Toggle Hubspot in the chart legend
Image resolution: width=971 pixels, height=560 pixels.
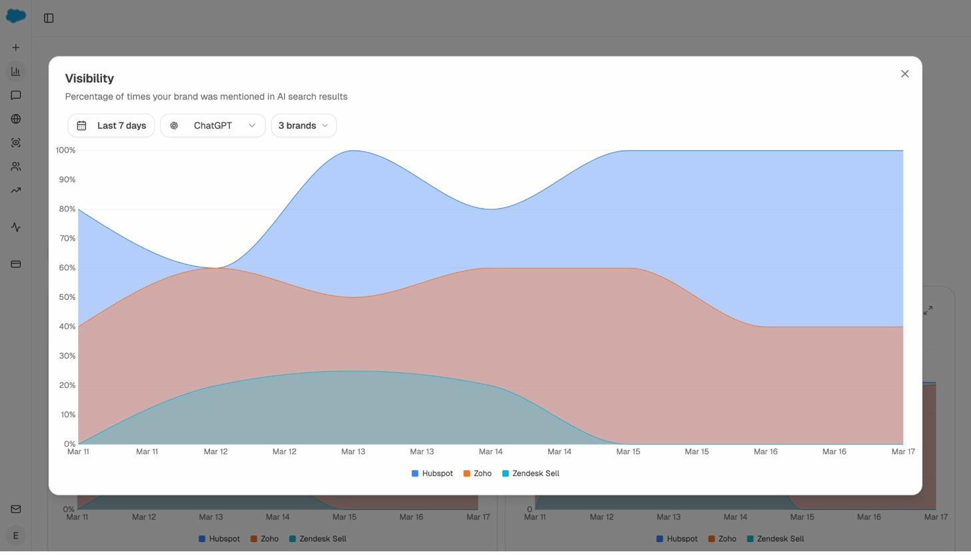pyautogui.click(x=432, y=473)
